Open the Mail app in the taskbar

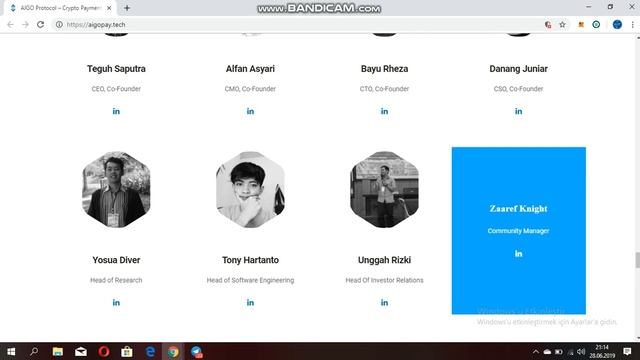pyautogui.click(x=81, y=351)
